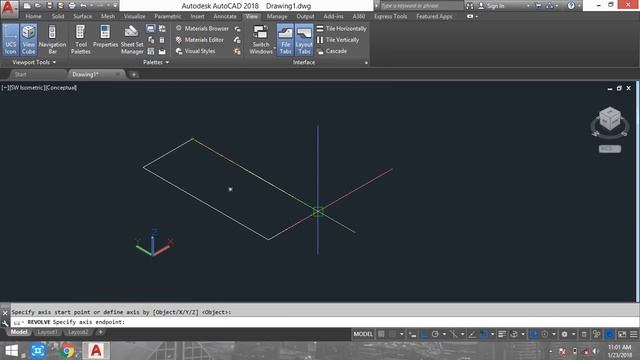The width and height of the screenshot is (640, 360).
Task: Open the Properties palette
Action: point(105,37)
